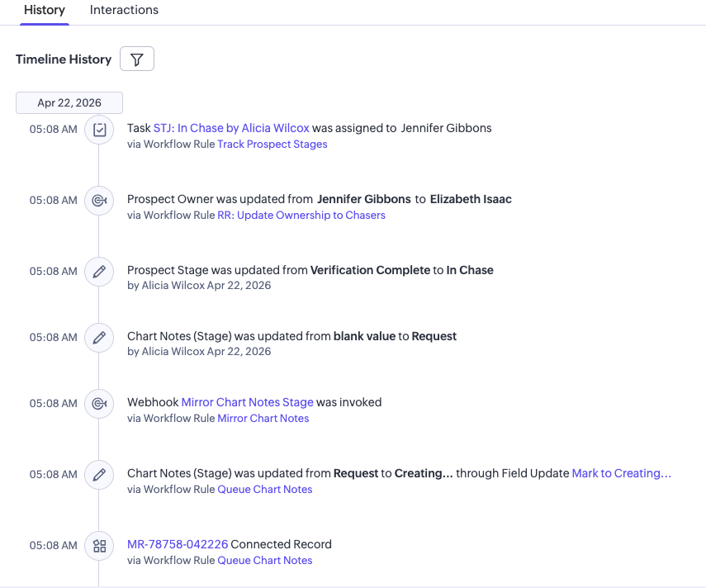Viewport: 706px width, 588px height.
Task: Open Queue Chart Notes rule under Connected Record
Action: coord(264,561)
